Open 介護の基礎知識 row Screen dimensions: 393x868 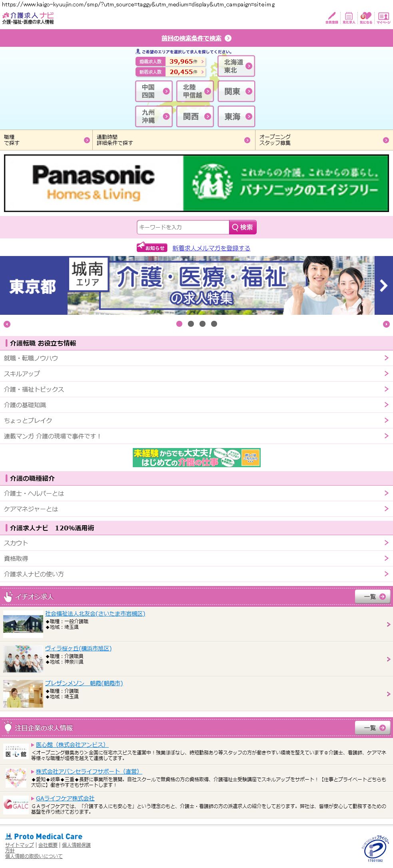(196, 405)
